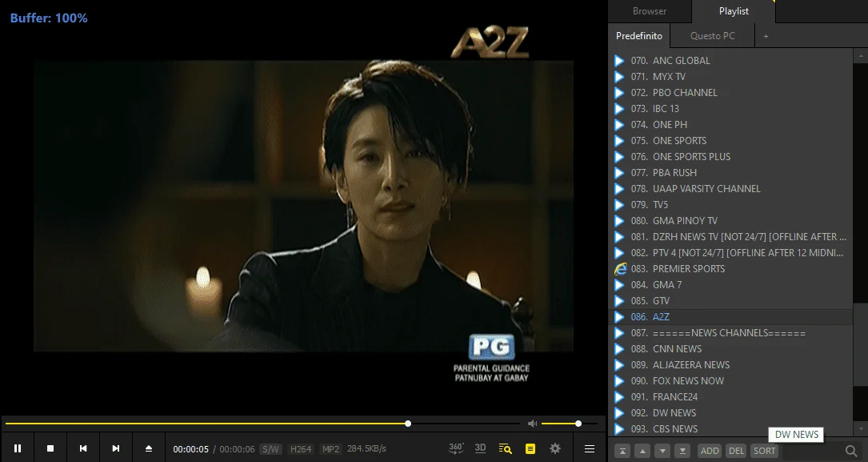
Task: Select 092. DW NEWS in playlist
Action: 730,413
